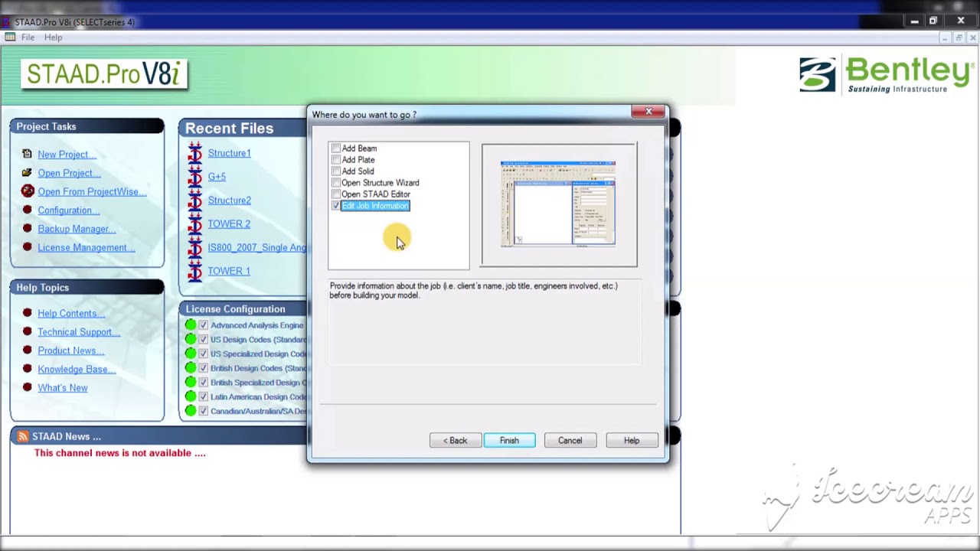Click the STAAD file icon for Structure1

pyautogui.click(x=195, y=153)
